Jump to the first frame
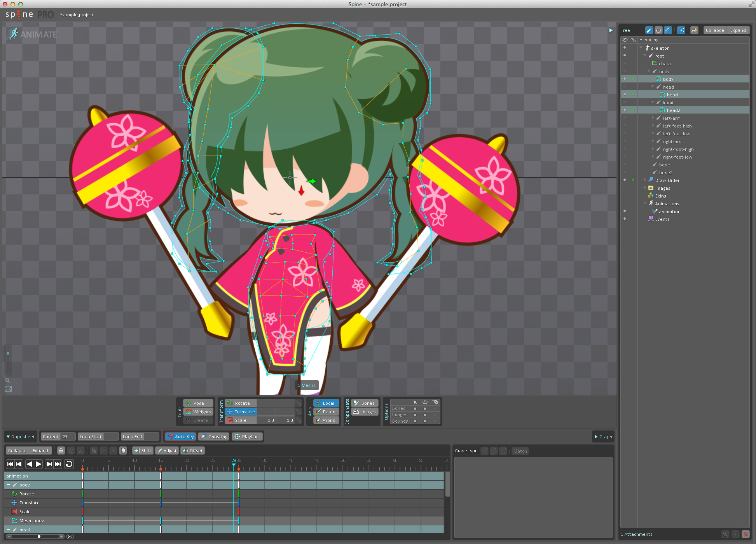Screen dimensions: 756x544 pyautogui.click(x=10, y=464)
